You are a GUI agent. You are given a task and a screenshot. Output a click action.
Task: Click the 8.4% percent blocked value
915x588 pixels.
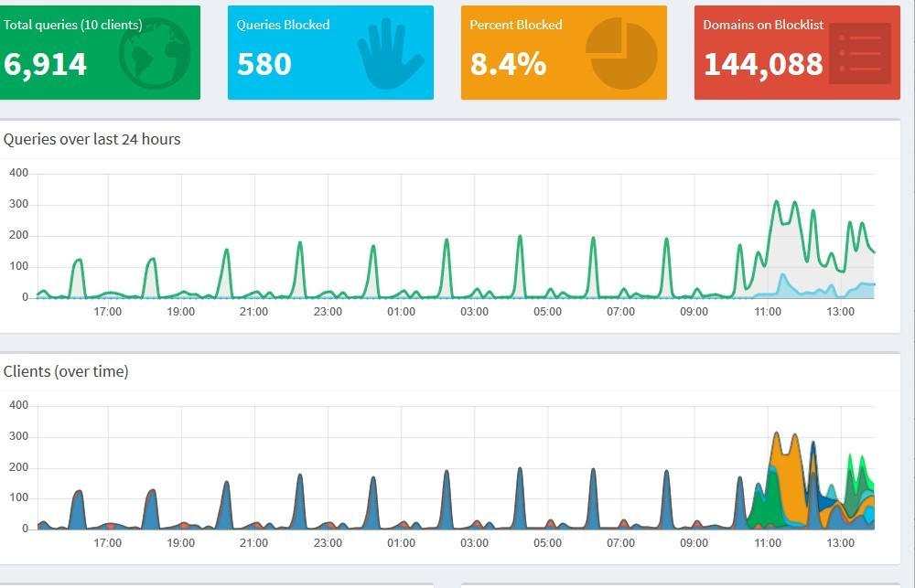tap(508, 64)
